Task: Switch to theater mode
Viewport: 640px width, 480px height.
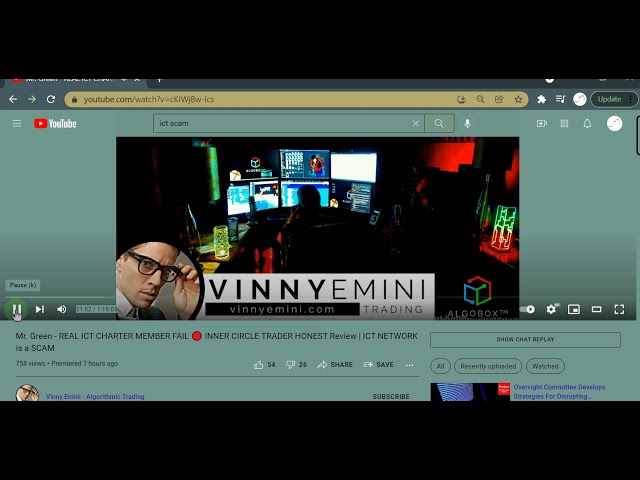Action: tap(597, 309)
